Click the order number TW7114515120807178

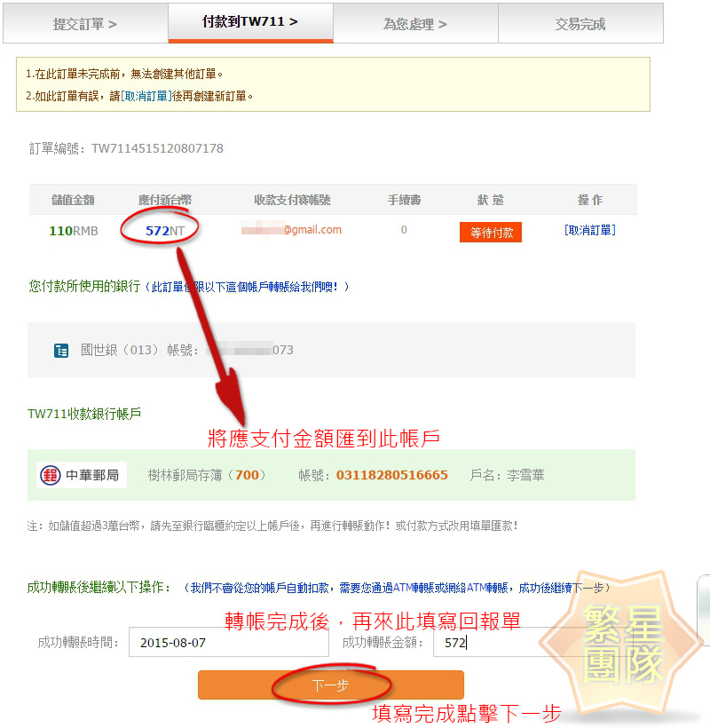point(157,148)
